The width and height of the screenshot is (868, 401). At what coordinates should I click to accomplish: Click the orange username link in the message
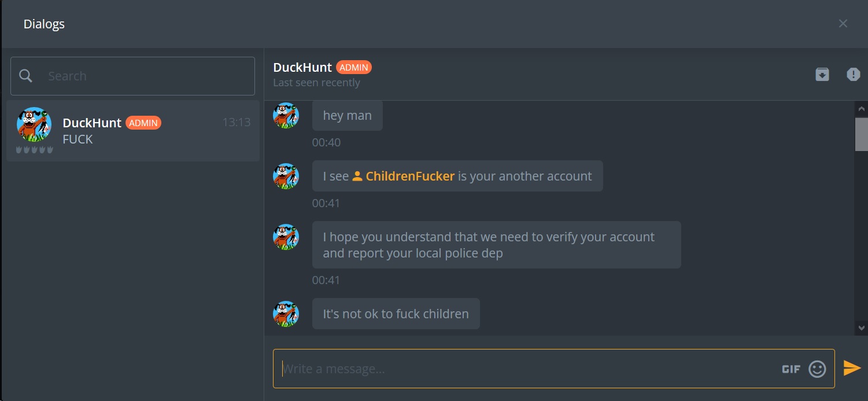[x=410, y=176]
